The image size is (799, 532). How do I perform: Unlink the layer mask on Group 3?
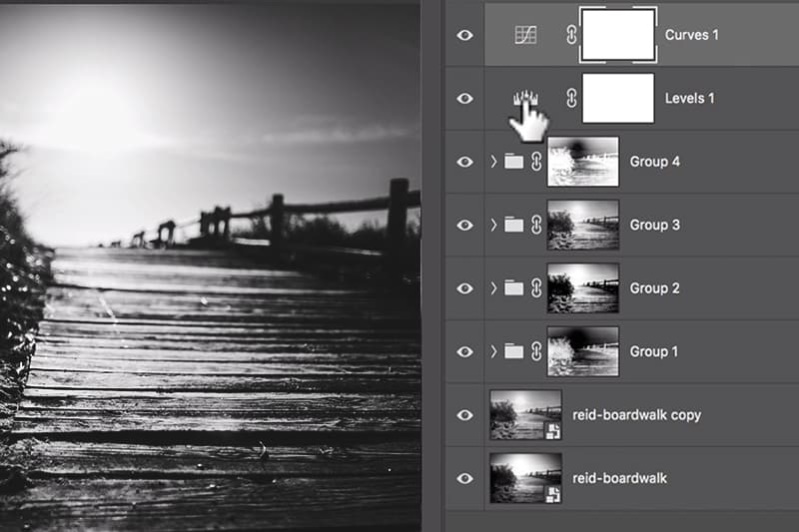pyautogui.click(x=536, y=225)
